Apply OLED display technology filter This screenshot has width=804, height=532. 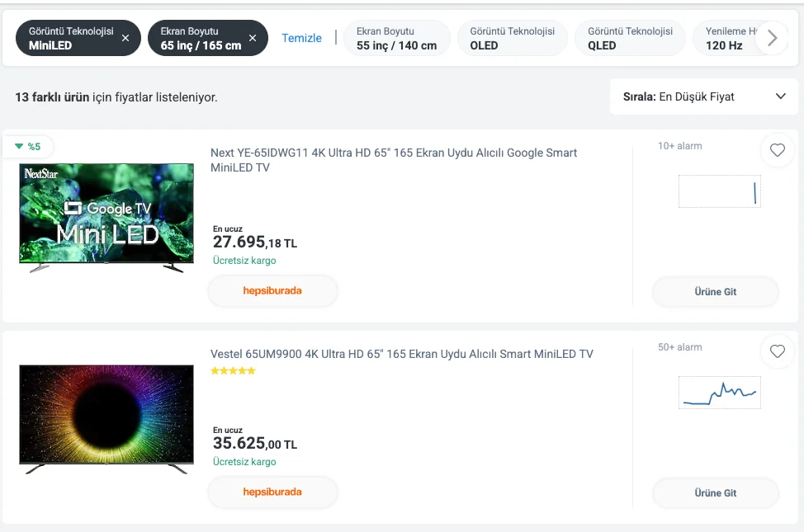point(512,38)
